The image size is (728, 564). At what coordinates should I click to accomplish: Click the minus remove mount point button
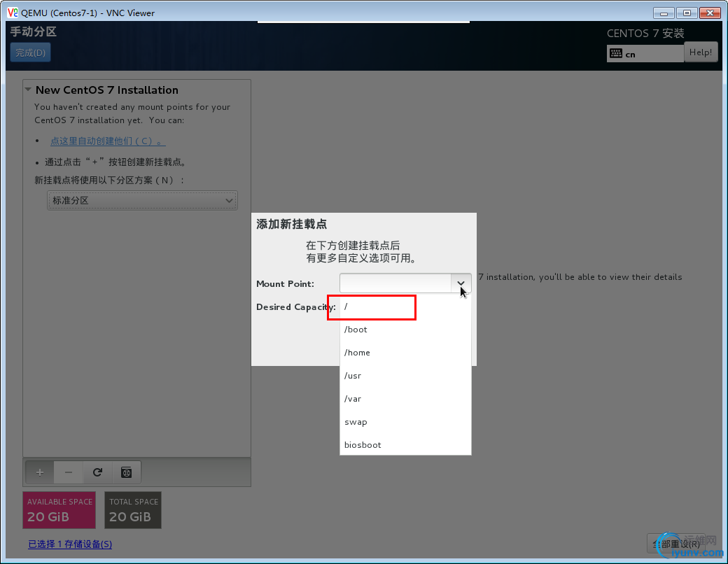click(x=69, y=472)
